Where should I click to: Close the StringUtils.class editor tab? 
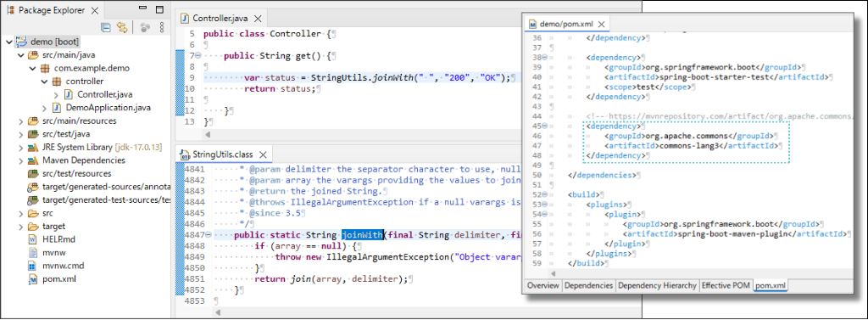click(x=263, y=154)
